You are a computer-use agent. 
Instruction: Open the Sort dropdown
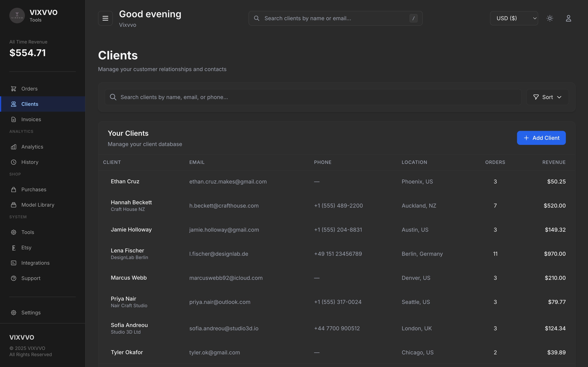pyautogui.click(x=547, y=97)
